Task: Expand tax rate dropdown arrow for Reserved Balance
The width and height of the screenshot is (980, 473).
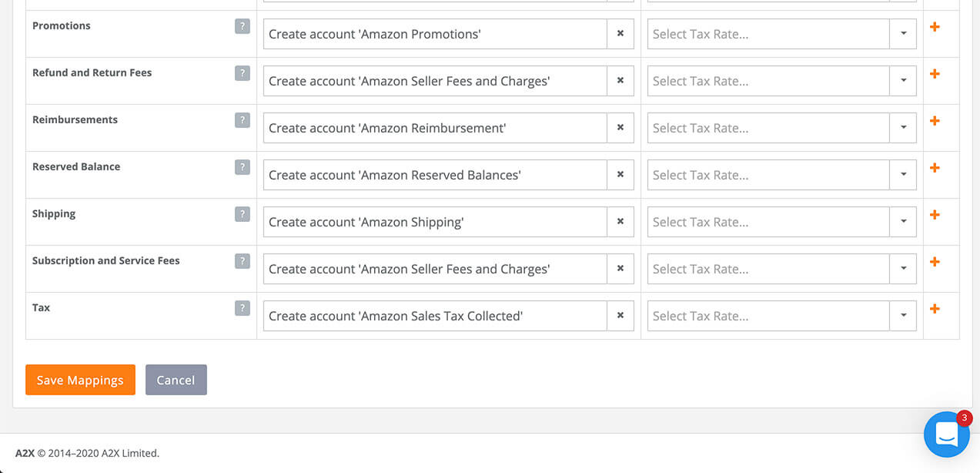Action: click(903, 175)
